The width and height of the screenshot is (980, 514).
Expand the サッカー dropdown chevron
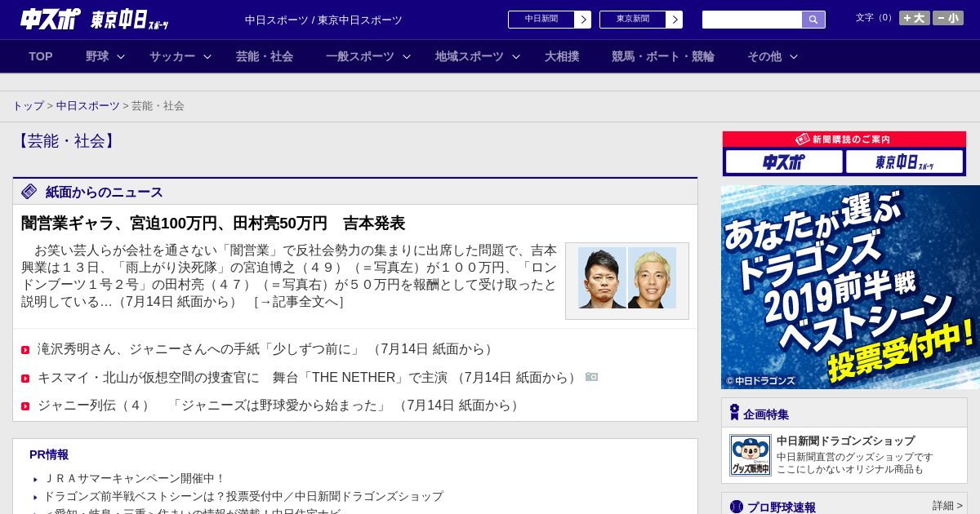pos(207,57)
